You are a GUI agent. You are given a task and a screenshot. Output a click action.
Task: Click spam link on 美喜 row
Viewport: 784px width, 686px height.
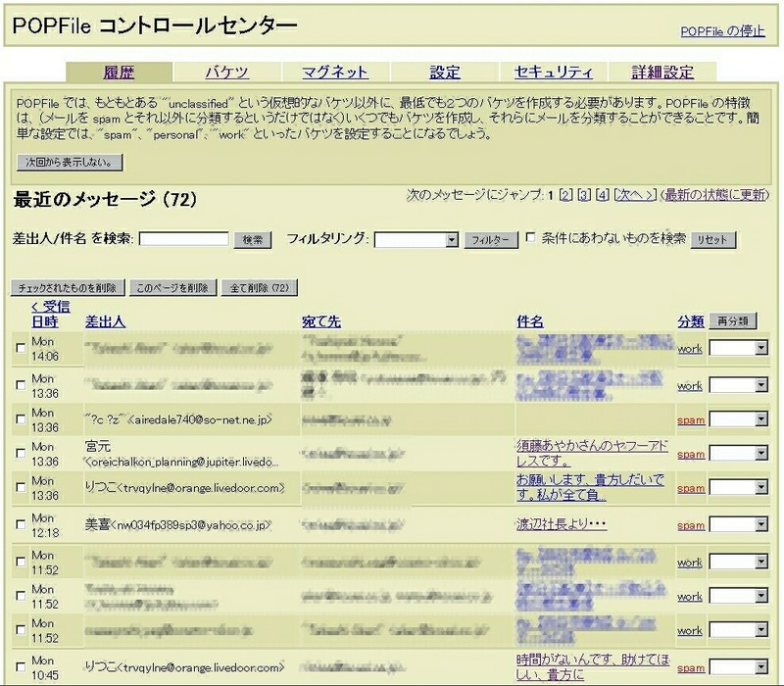(691, 525)
